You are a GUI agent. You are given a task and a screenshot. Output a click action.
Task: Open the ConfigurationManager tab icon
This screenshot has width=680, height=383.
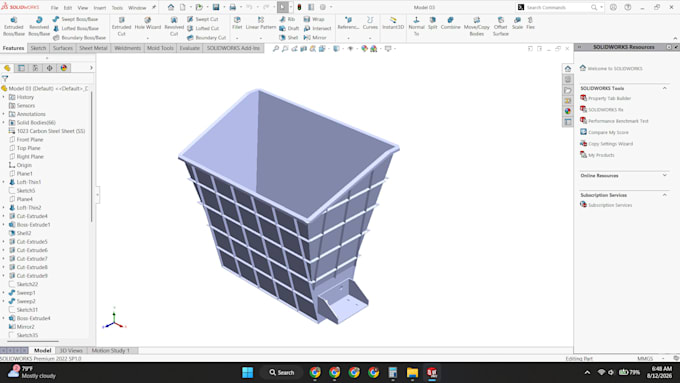[x=36, y=68]
